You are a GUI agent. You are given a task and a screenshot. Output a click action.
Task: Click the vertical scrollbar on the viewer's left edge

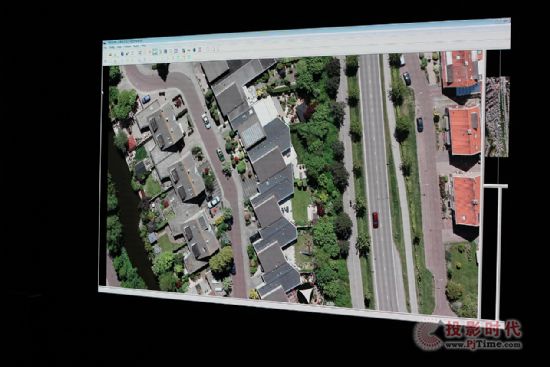coord(103,175)
